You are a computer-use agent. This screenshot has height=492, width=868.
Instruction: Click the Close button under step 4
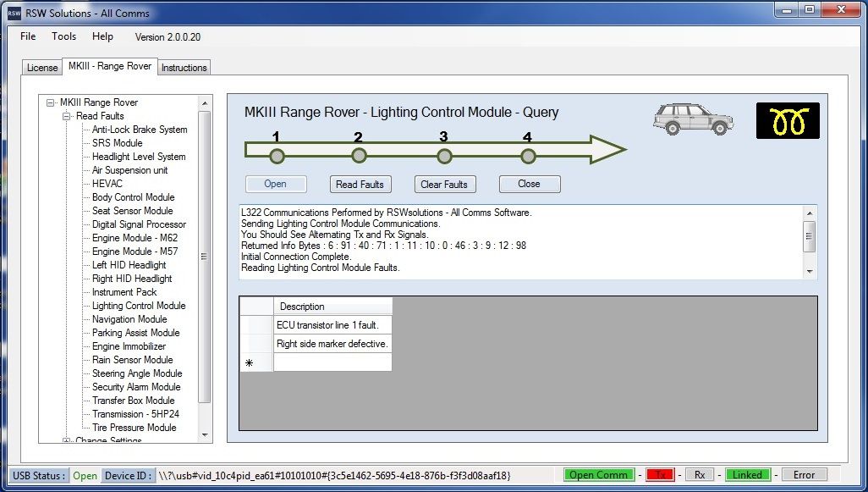tap(530, 184)
